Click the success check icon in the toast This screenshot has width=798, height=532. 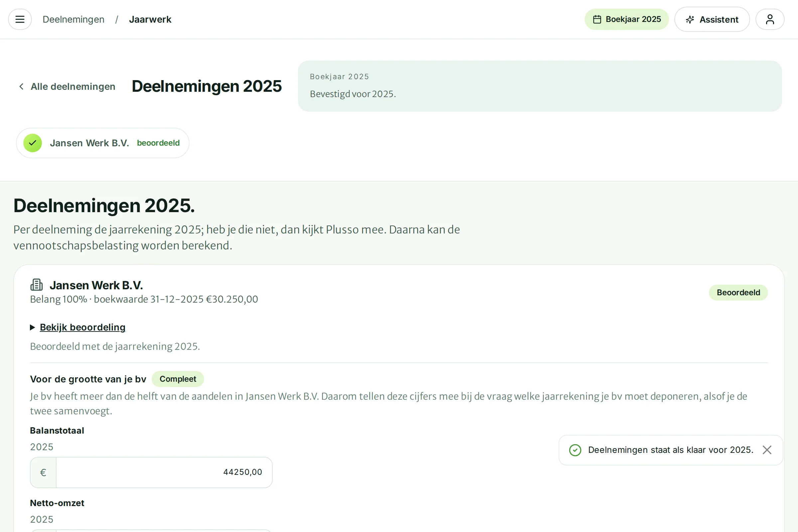[x=575, y=450]
